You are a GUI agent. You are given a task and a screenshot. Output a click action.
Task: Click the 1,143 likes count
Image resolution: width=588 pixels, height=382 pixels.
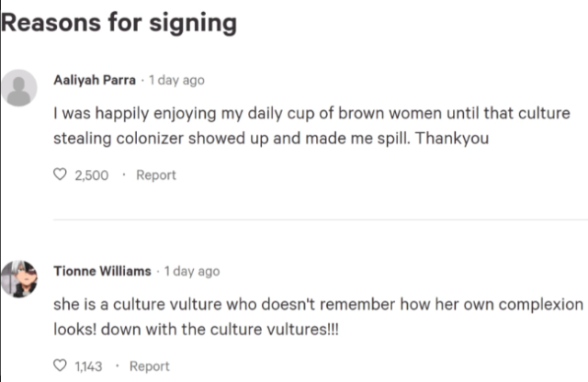[88, 366]
